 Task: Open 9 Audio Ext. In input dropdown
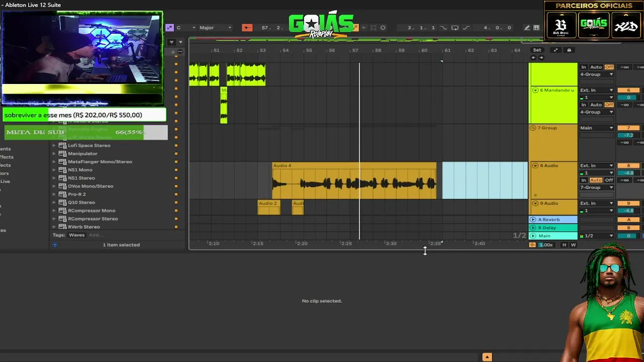(x=597, y=204)
